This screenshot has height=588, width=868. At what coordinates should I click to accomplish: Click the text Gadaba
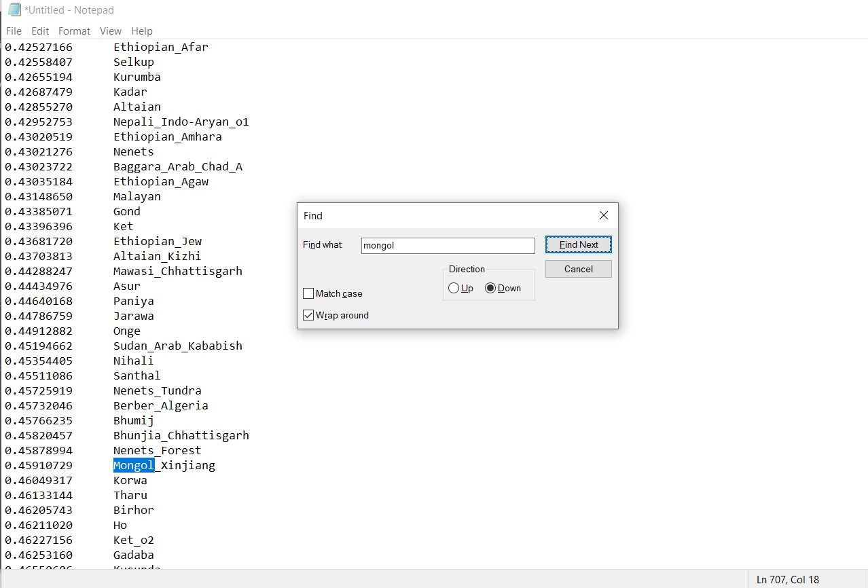pos(134,555)
